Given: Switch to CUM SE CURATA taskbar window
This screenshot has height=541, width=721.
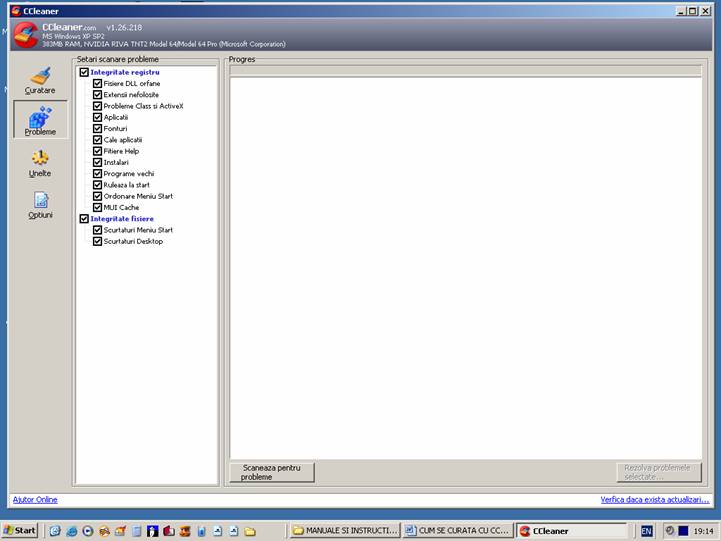Looking at the screenshot, I should click(x=458, y=530).
